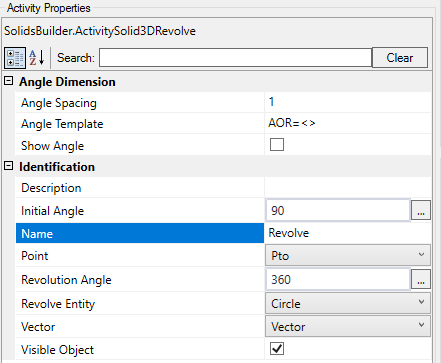Select the Revolution Angle property label
The width and height of the screenshot is (441, 363).
pyautogui.click(x=66, y=280)
